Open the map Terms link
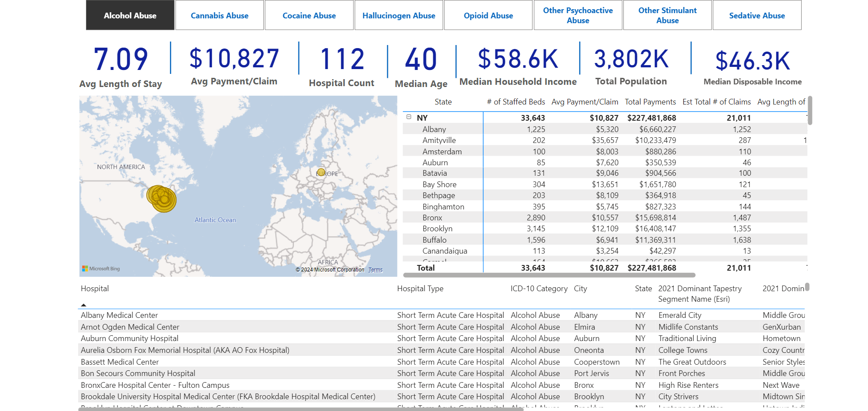The height and width of the screenshot is (411, 868). (375, 270)
